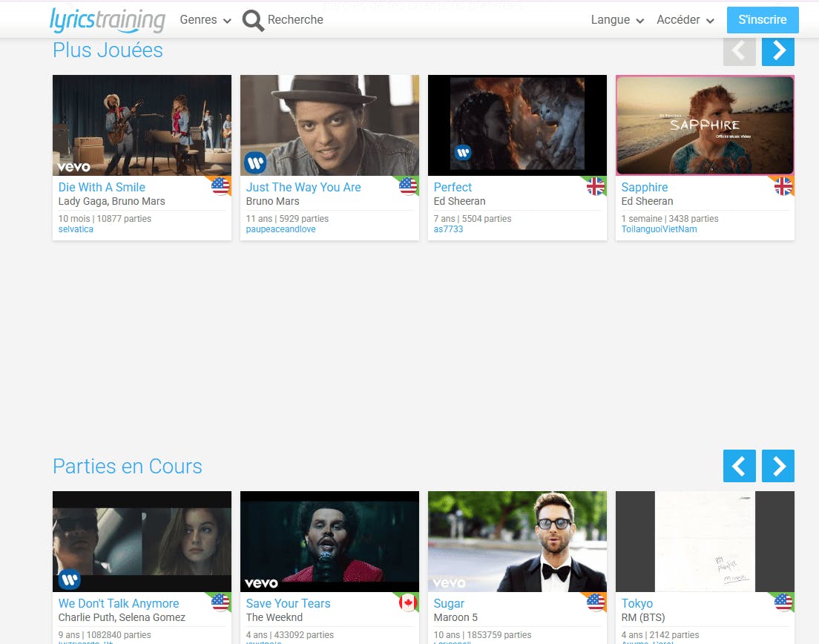
Task: Open the Sugar video thumbnail
Action: coord(517,542)
